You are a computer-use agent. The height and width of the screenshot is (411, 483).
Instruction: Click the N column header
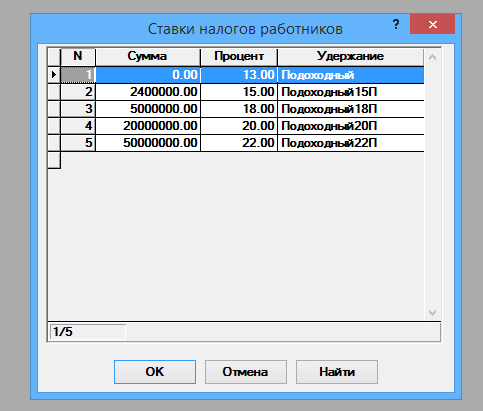78,57
